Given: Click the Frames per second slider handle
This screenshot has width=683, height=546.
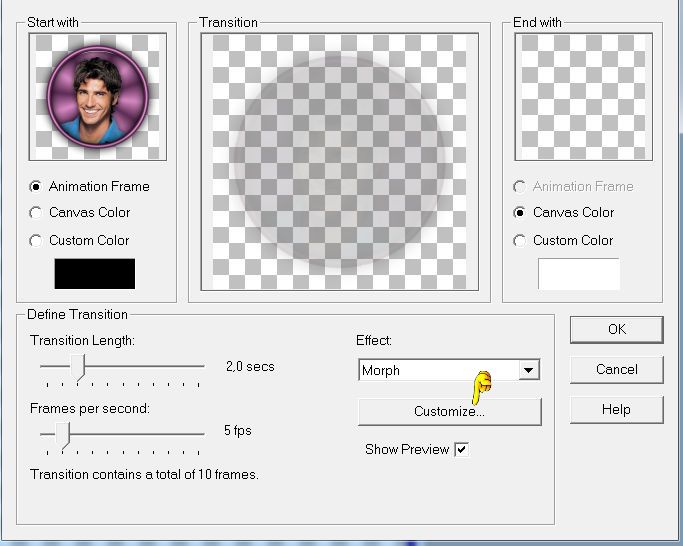Looking at the screenshot, I should 63,435.
